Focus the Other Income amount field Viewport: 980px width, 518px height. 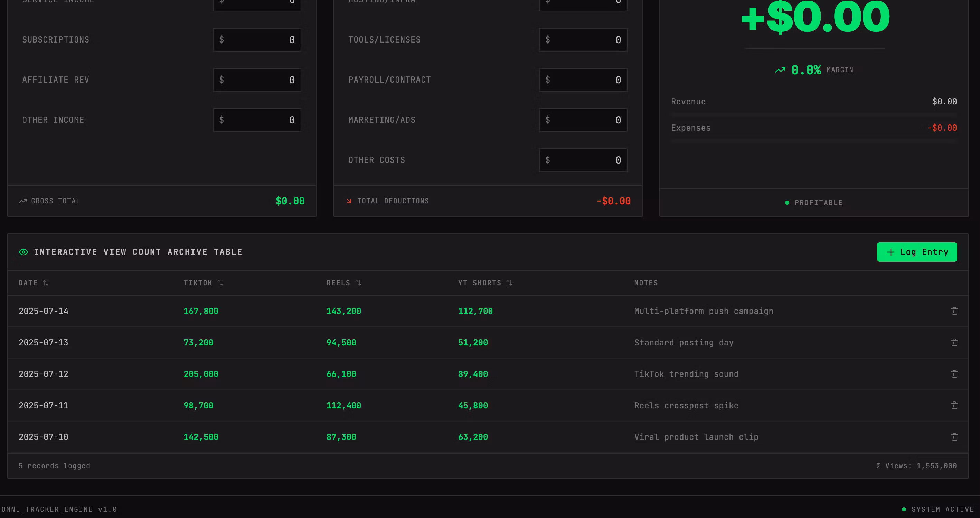pyautogui.click(x=257, y=120)
